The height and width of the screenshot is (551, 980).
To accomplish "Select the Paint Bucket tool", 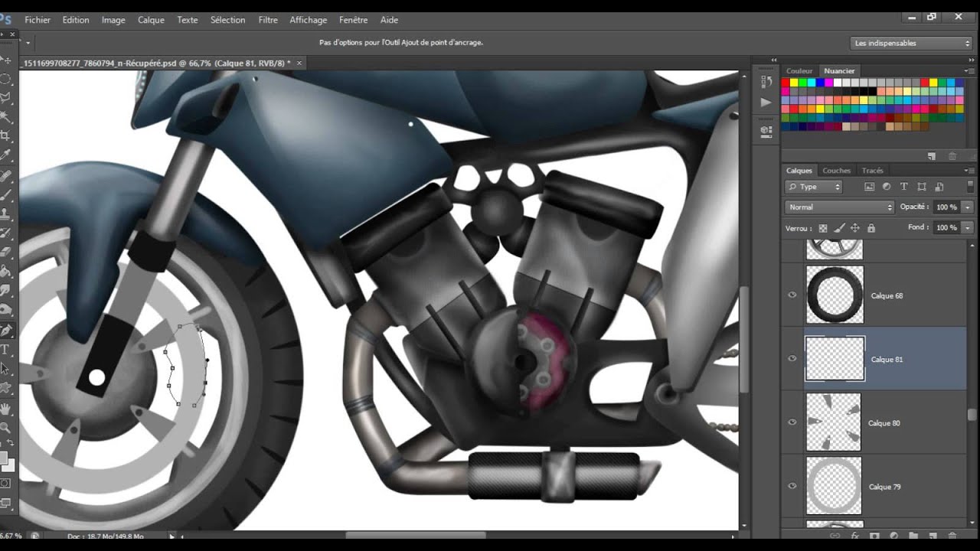I will point(6,271).
